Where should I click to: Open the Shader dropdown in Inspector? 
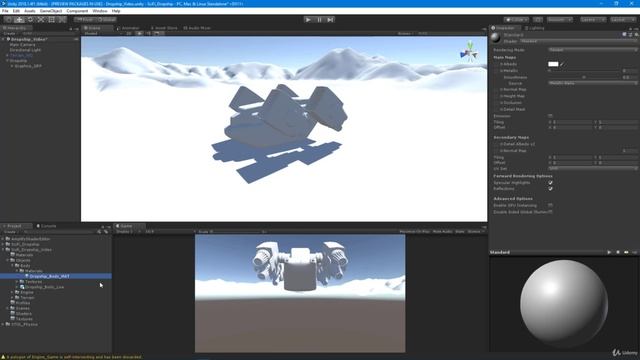(578, 41)
